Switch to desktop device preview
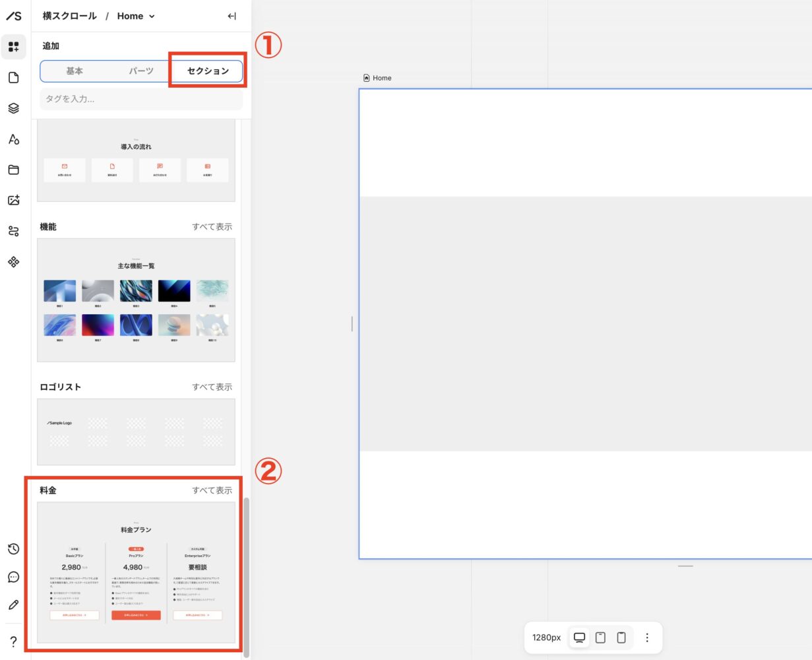Image resolution: width=812 pixels, height=660 pixels. 579,638
